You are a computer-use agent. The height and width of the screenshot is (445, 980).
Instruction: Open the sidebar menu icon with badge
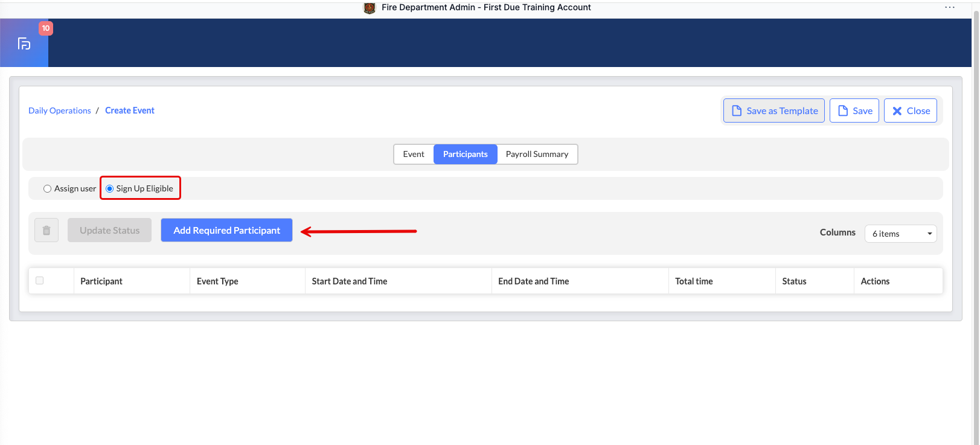pos(24,43)
